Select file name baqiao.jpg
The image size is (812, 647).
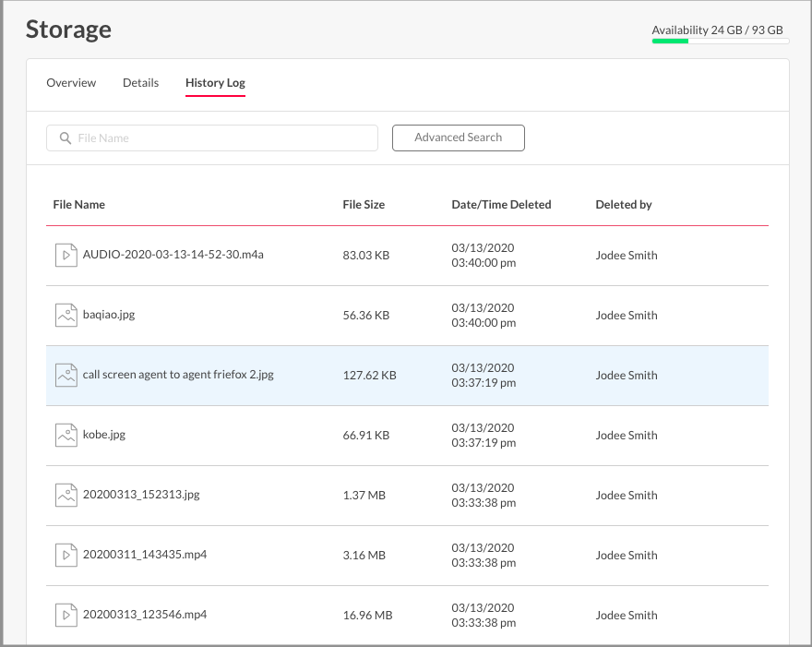pyautogui.click(x=109, y=315)
